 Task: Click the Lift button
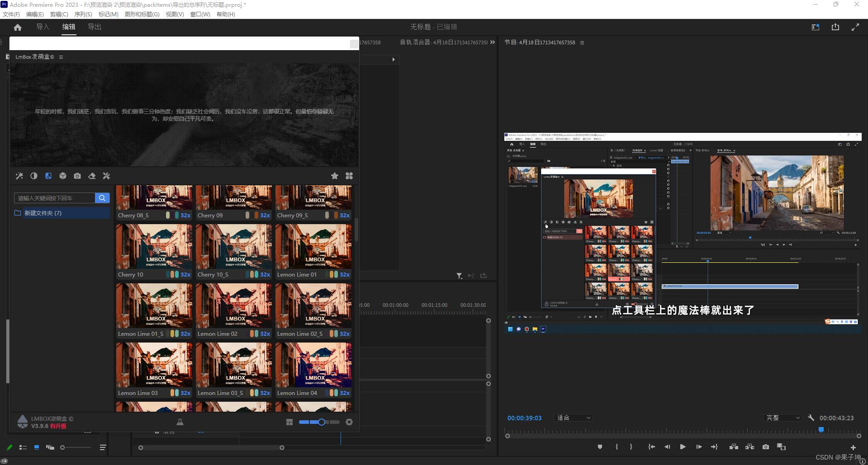tap(734, 447)
